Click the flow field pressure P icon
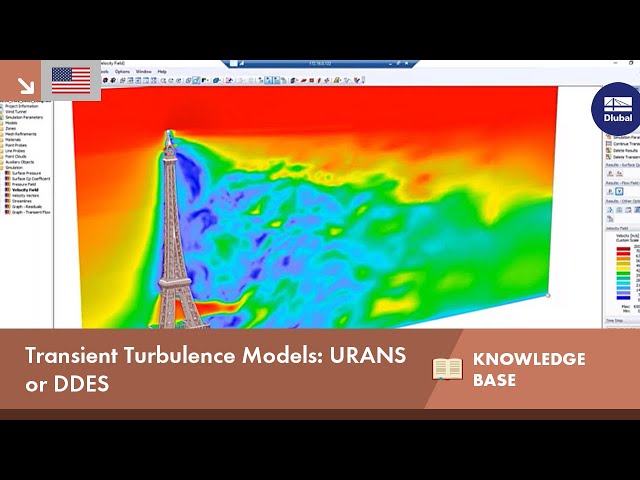This screenshot has height=480, width=640. coord(610,191)
